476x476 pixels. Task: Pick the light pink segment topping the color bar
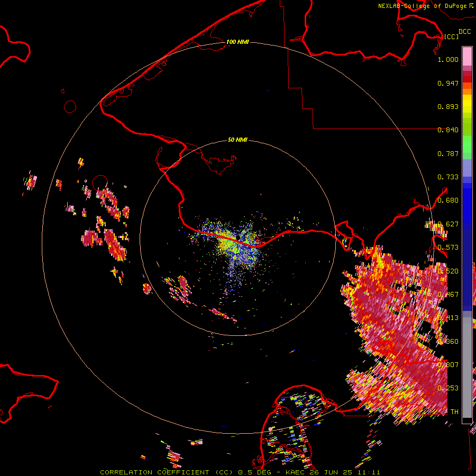(467, 57)
